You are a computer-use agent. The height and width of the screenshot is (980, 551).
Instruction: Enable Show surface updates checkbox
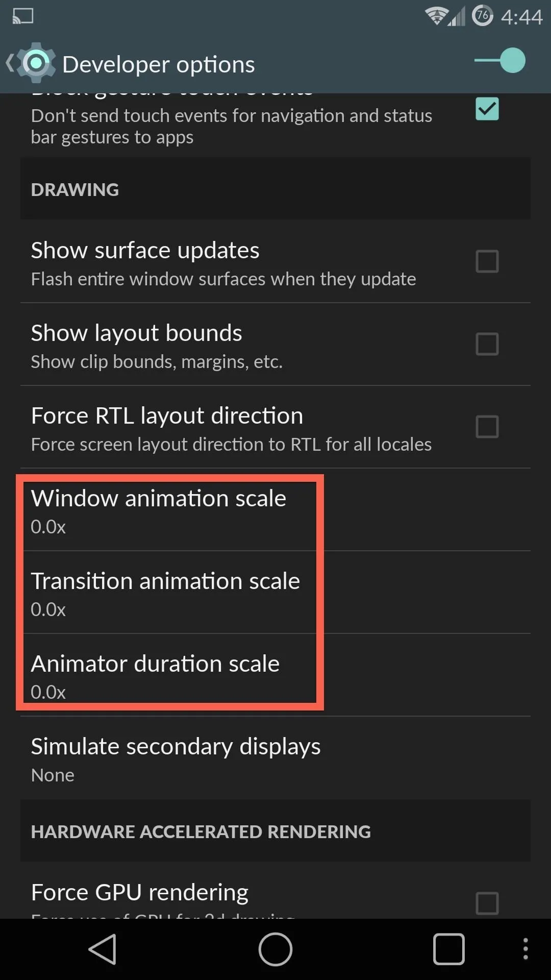tap(487, 261)
